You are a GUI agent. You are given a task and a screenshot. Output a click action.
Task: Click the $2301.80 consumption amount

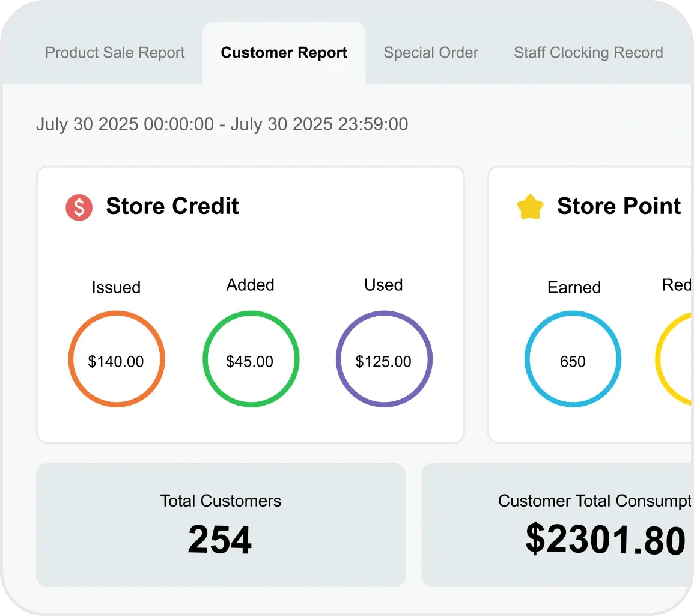point(605,540)
